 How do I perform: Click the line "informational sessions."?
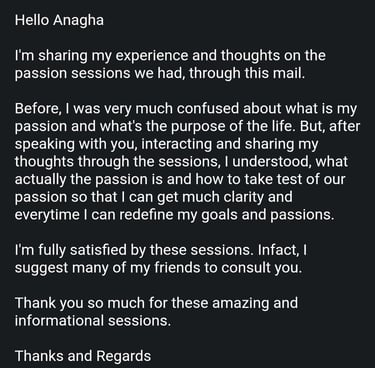click(x=93, y=321)
